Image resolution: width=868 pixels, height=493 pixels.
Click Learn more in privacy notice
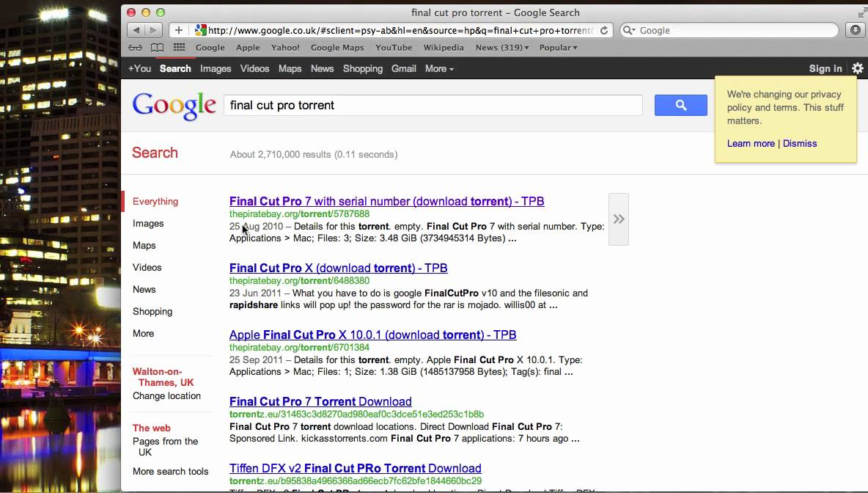pos(751,144)
